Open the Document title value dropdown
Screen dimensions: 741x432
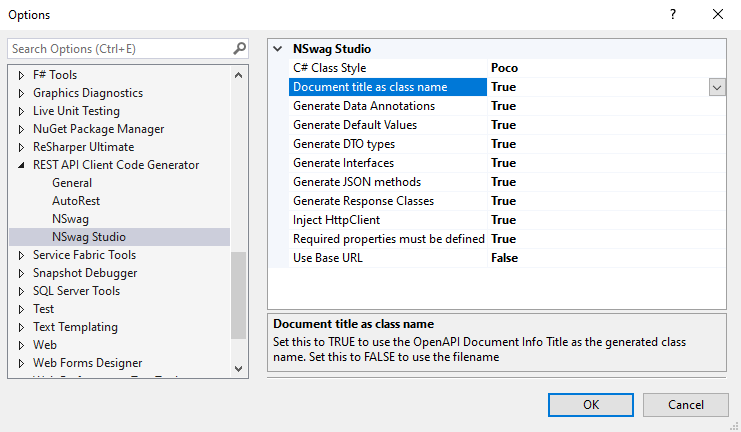pyautogui.click(x=717, y=87)
